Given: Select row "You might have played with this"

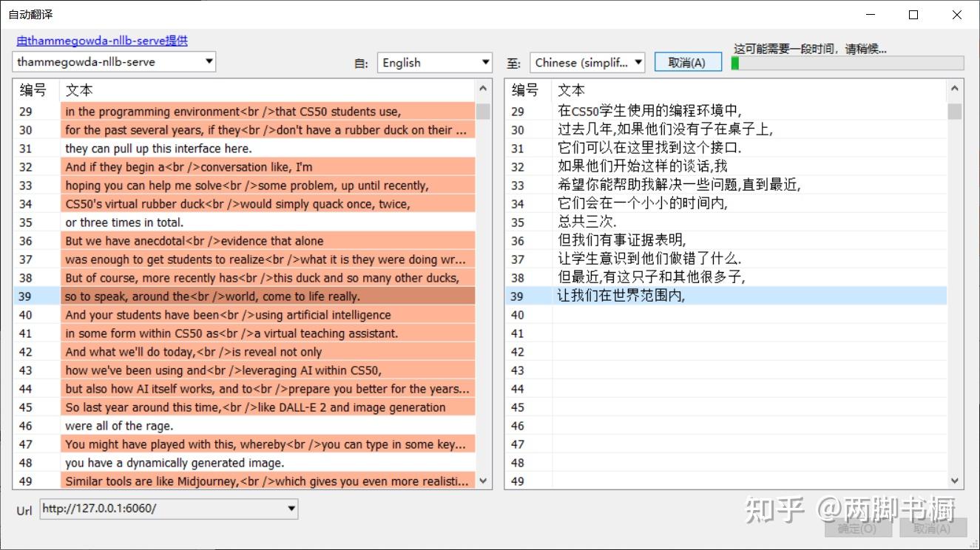Looking at the screenshot, I should point(245,444).
